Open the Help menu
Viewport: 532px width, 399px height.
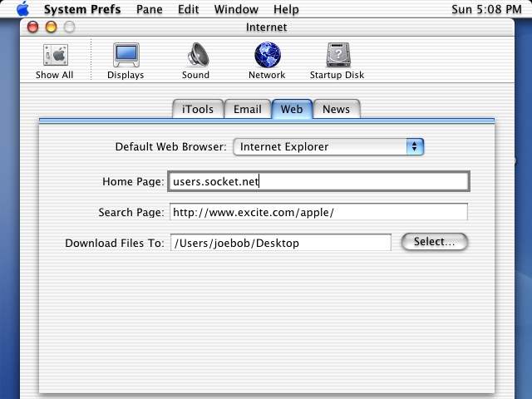(x=286, y=9)
